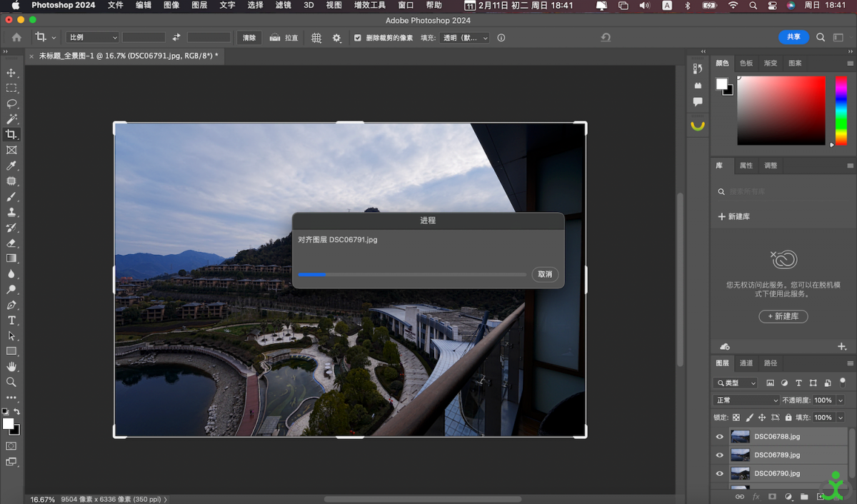Viewport: 857px width, 504px height.
Task: Select the Brush tool
Action: point(11,197)
